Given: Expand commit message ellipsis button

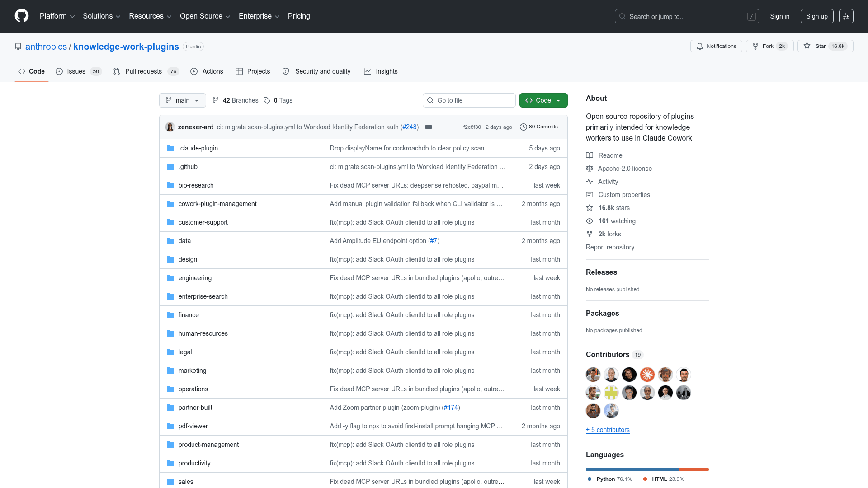Looking at the screenshot, I should pos(429,127).
